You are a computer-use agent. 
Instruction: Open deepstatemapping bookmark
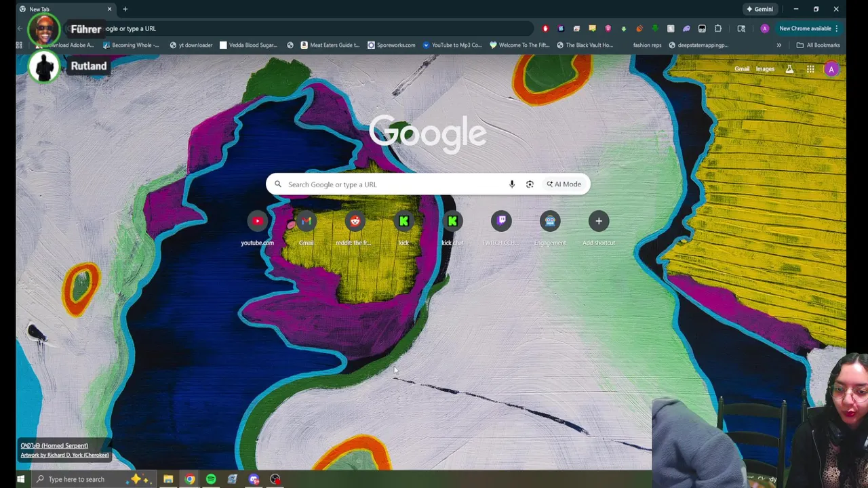pos(698,45)
